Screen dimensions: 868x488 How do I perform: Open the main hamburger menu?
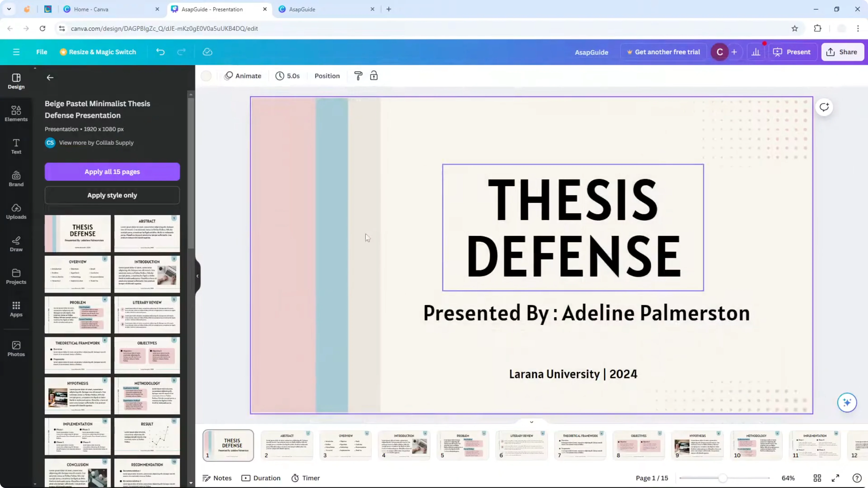(x=16, y=52)
